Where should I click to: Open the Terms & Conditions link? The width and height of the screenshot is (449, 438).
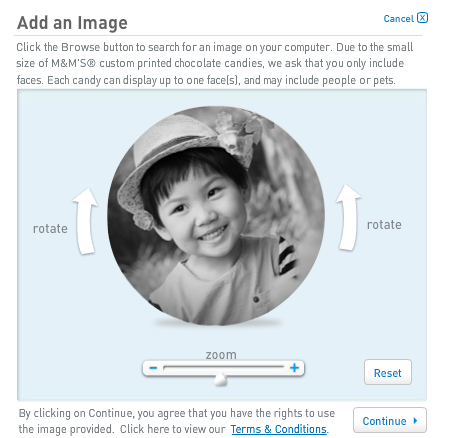click(278, 429)
